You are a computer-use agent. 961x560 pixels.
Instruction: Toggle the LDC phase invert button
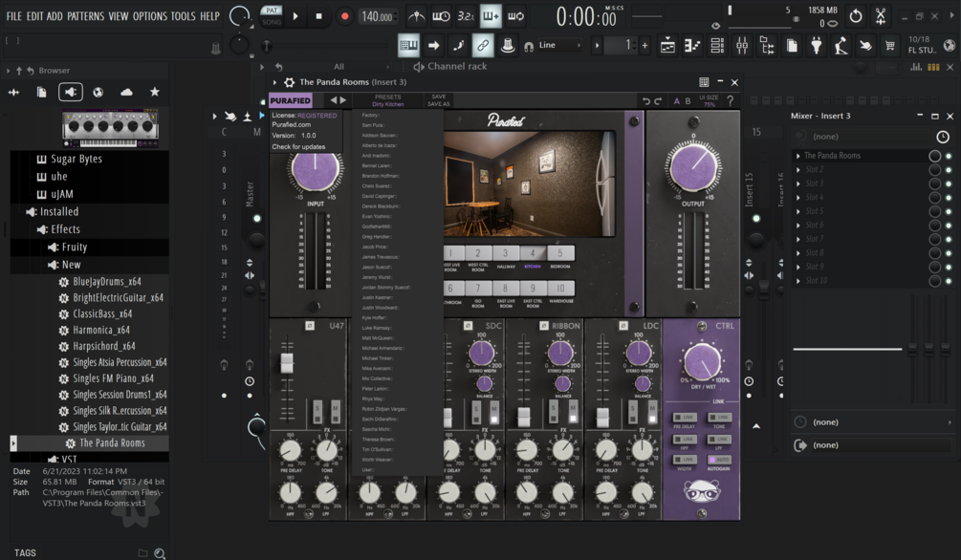[x=623, y=326]
